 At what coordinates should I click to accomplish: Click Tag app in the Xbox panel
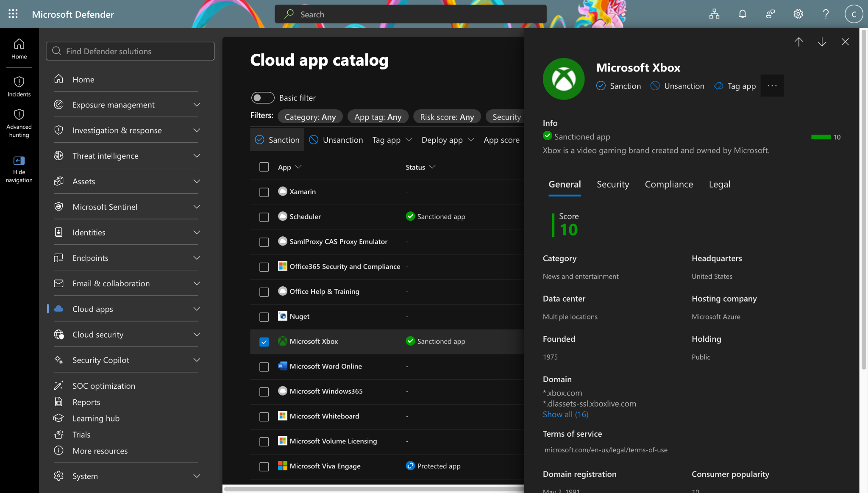(x=735, y=86)
